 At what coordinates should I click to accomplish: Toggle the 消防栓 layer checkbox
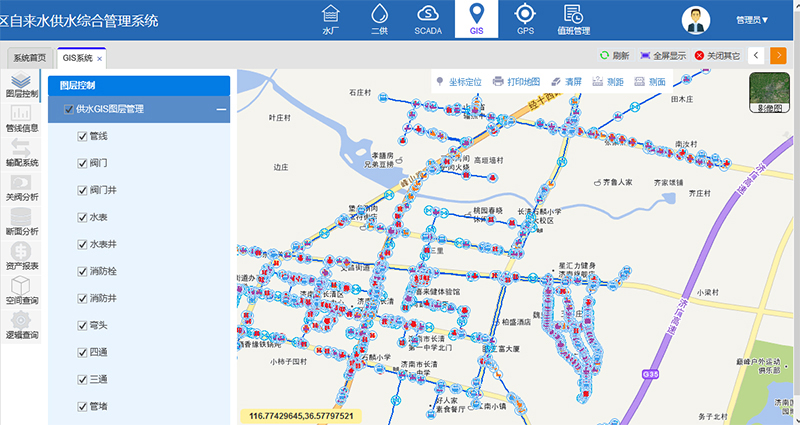click(83, 271)
